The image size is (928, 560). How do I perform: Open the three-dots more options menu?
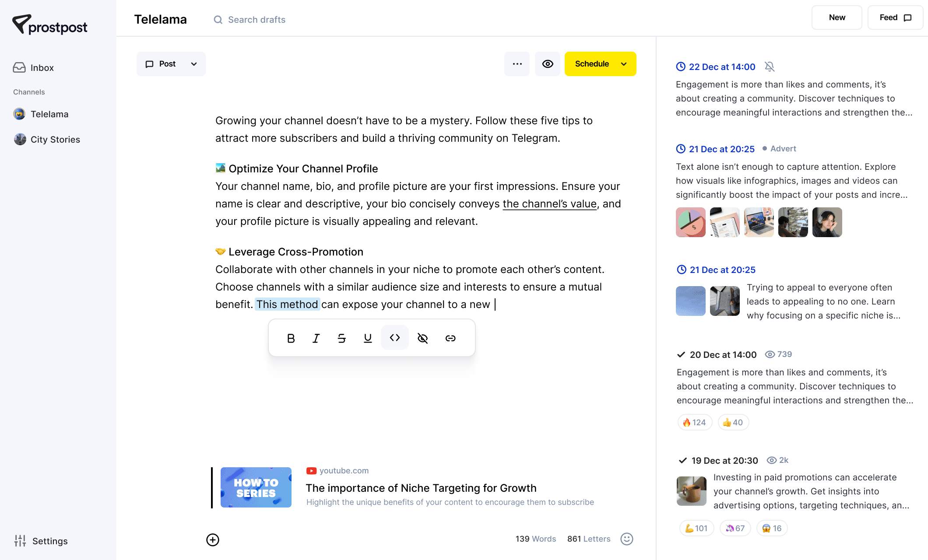[x=517, y=64]
